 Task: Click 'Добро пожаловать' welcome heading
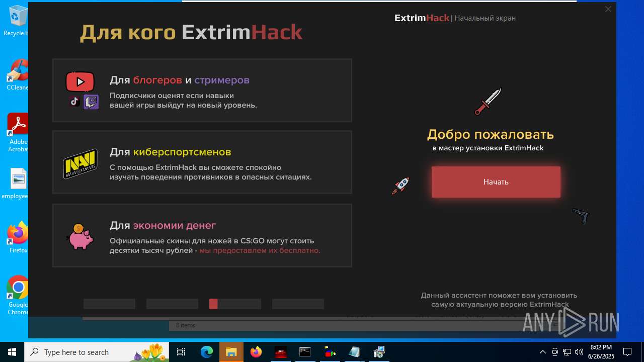click(491, 135)
